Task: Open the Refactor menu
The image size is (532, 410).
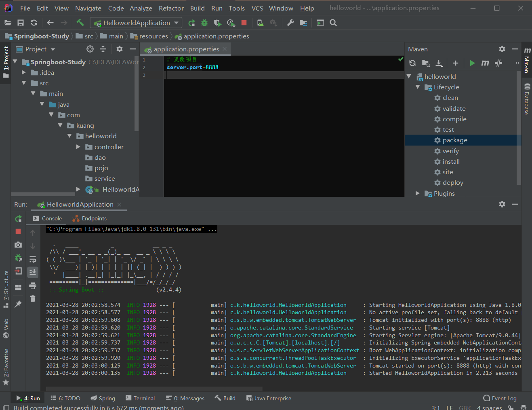Action: coord(171,8)
